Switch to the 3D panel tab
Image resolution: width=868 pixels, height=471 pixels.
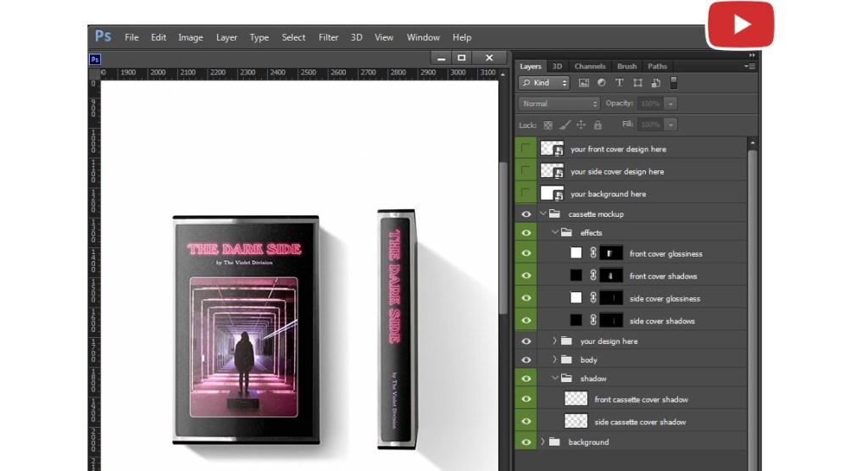tap(557, 66)
